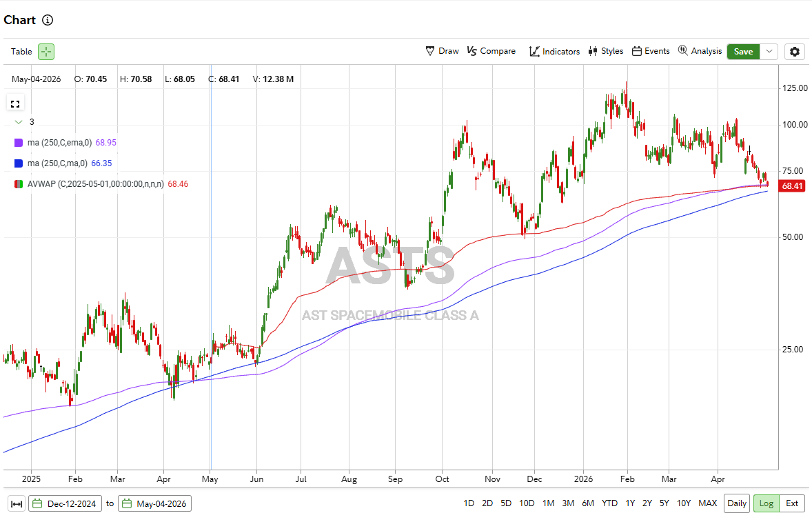Toggle the Log scale button
This screenshot has width=812, height=522.
pos(767,504)
